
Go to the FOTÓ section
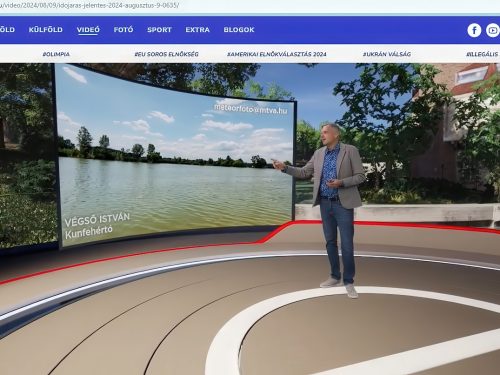(123, 30)
